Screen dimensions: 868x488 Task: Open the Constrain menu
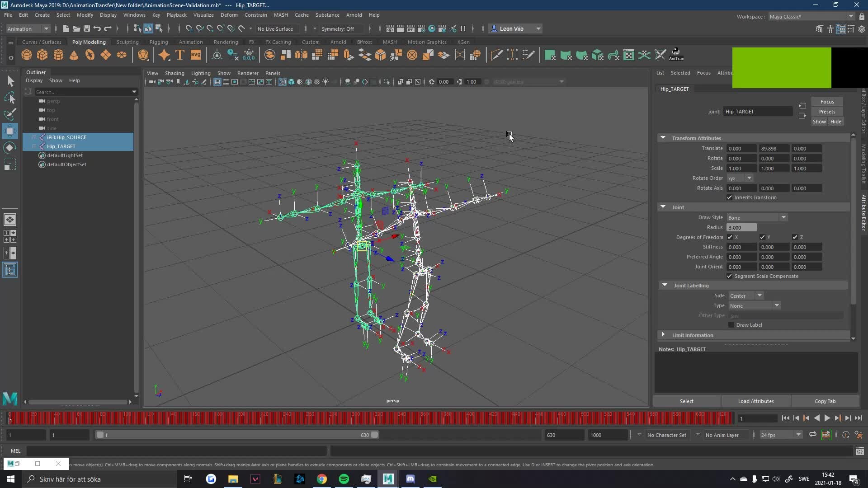point(256,15)
